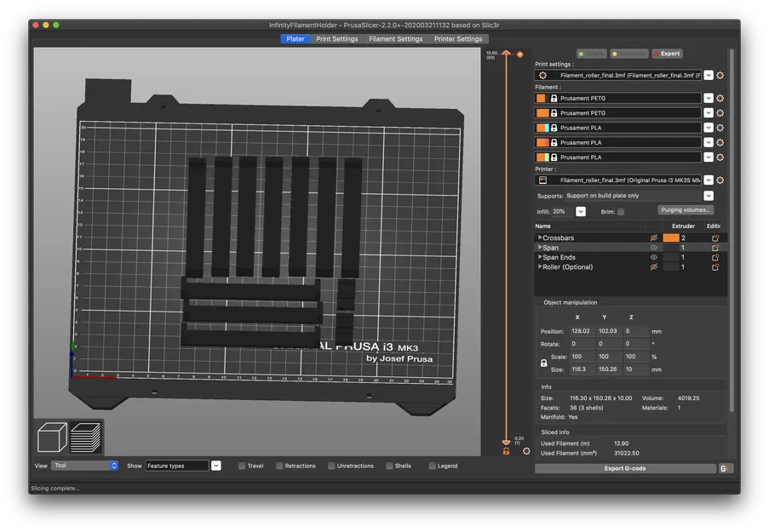Viewport: 769px width, 532px height.
Task: Switch to sliced layers preview icon
Action: pos(85,438)
